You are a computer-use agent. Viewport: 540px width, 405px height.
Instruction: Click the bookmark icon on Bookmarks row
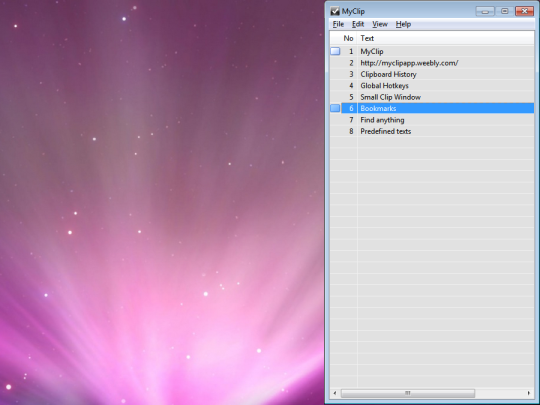pos(335,108)
